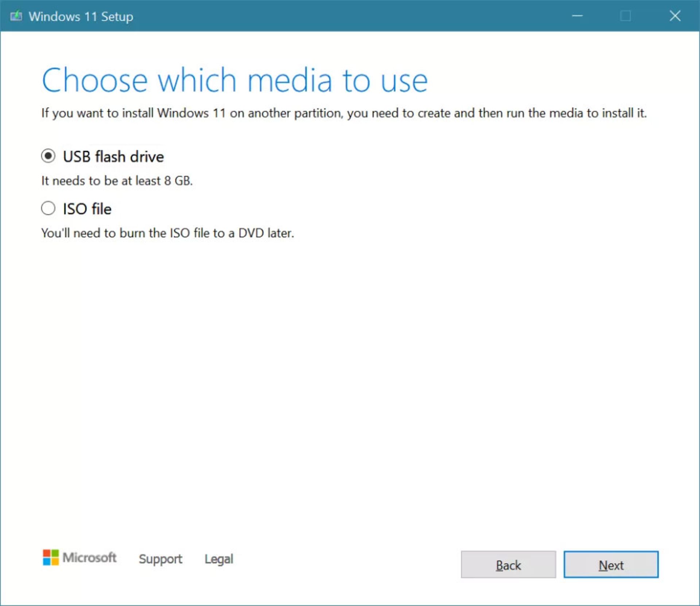Select the USB flash drive option
The width and height of the screenshot is (700, 606).
[48, 156]
